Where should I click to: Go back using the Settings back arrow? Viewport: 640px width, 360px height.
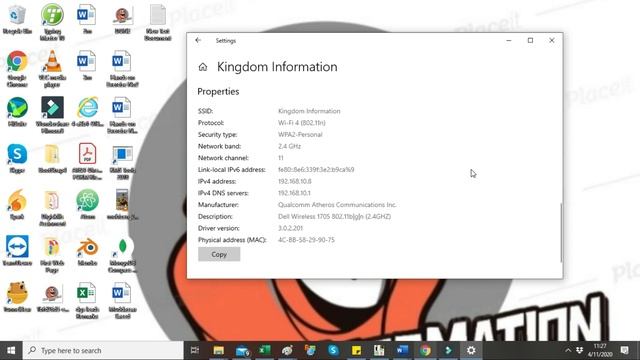(198, 40)
